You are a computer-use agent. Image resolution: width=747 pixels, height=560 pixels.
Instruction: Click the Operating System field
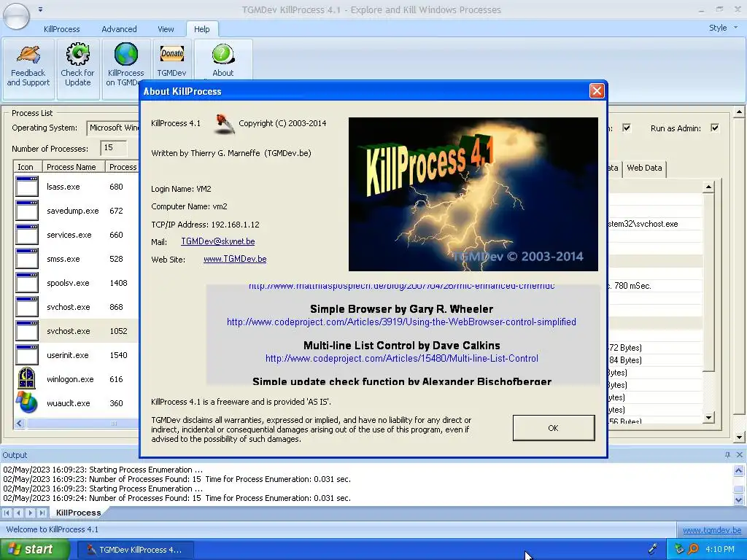click(113, 128)
